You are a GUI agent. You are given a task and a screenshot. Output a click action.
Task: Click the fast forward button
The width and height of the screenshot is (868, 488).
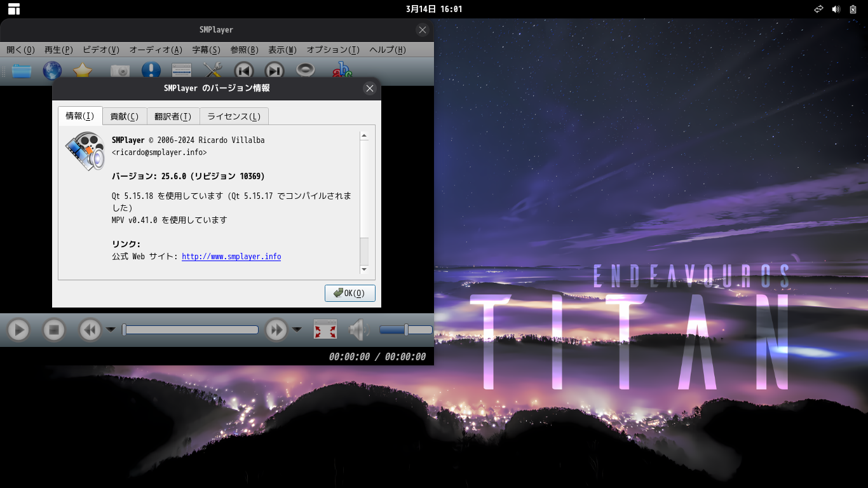(276, 330)
